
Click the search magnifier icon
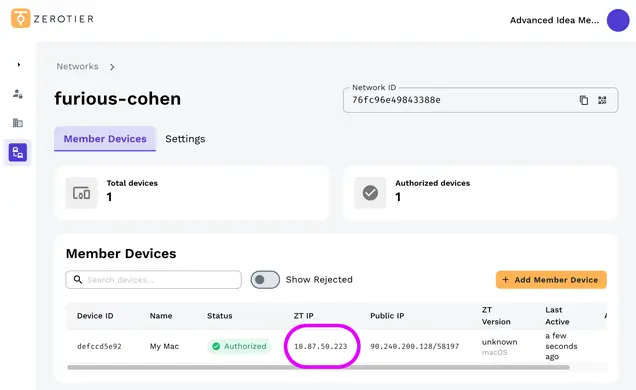pos(78,280)
